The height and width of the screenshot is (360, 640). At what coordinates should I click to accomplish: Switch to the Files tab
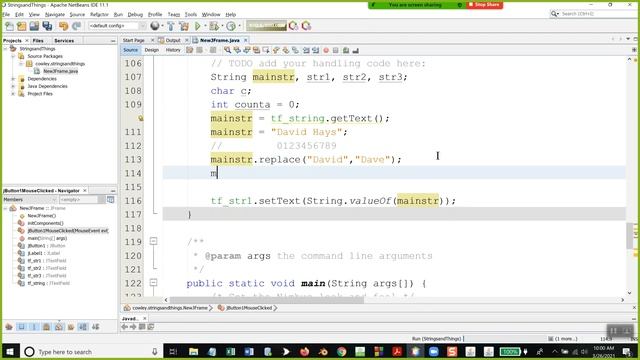point(38,40)
